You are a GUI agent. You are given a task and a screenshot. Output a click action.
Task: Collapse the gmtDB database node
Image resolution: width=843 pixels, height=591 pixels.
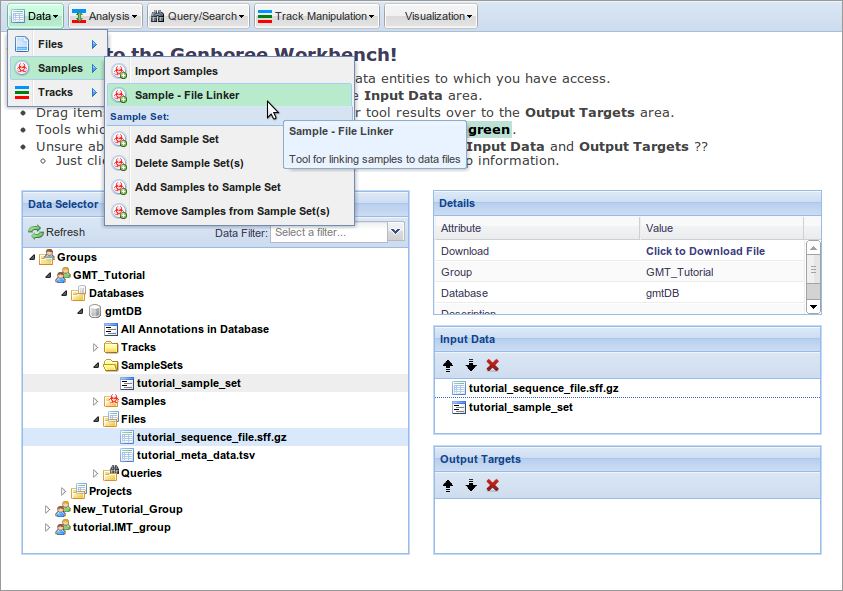[x=80, y=311]
